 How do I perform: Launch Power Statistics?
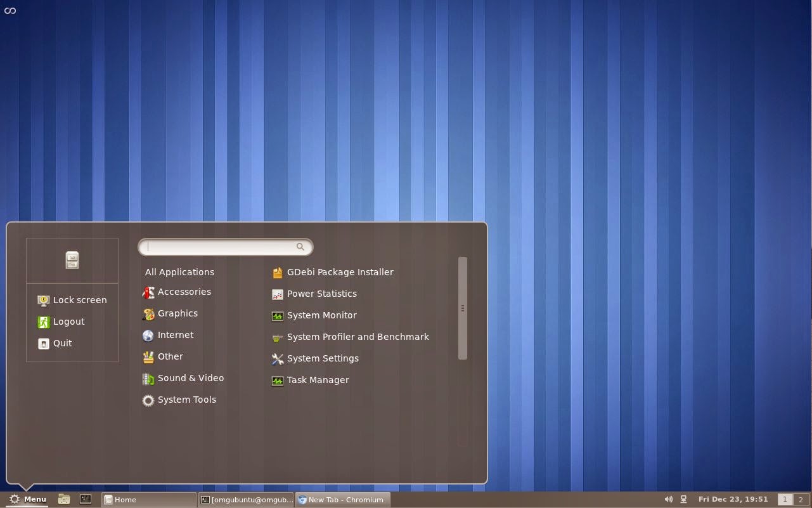click(322, 294)
